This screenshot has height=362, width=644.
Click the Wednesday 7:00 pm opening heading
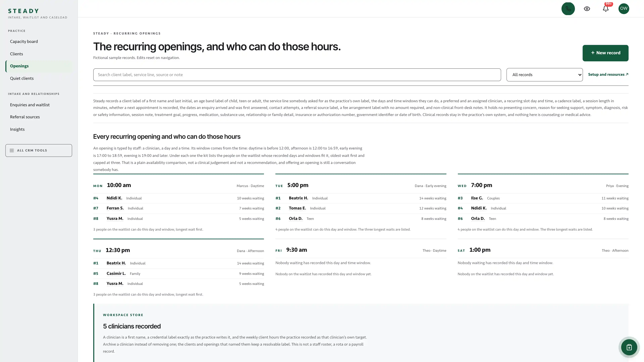pyautogui.click(x=481, y=185)
